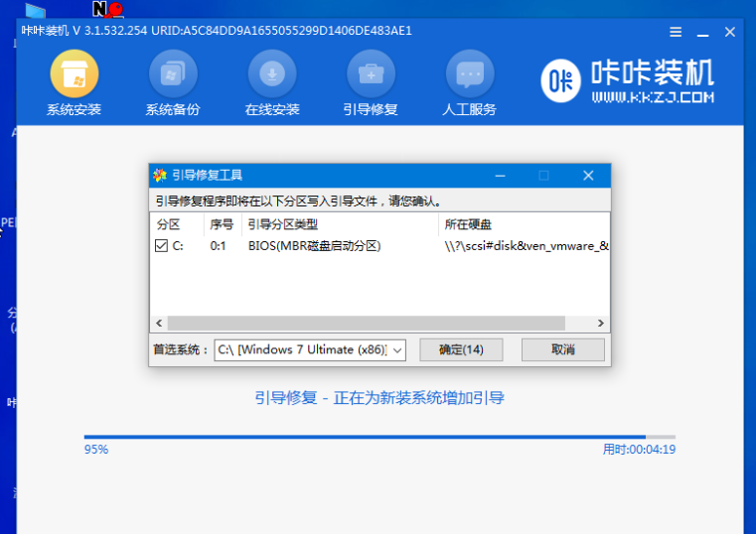
Task: Open the 引导修复 boot repair icon
Action: [x=372, y=74]
